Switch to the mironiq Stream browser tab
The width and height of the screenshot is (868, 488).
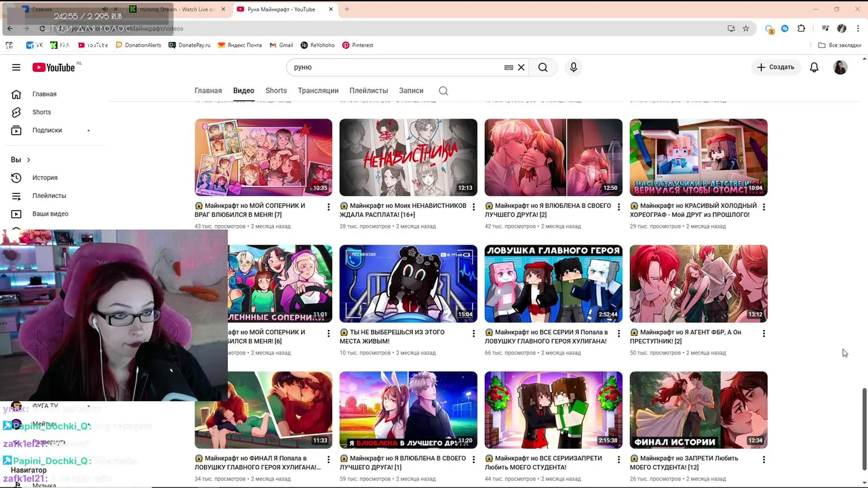[177, 9]
